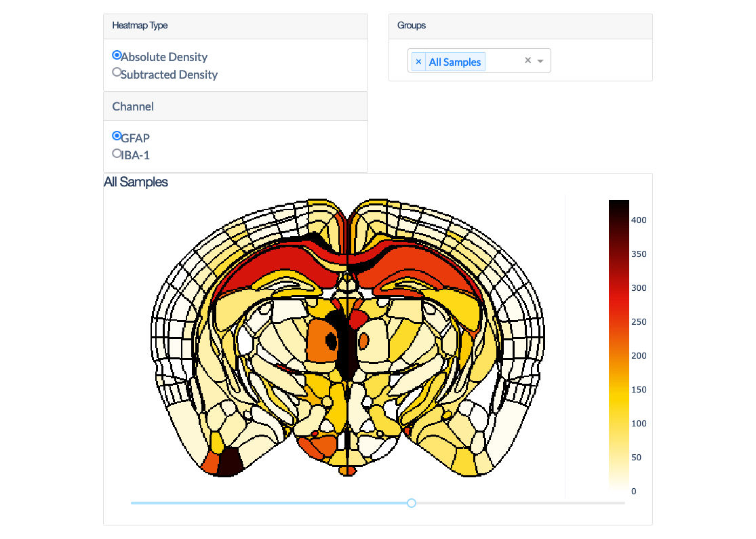Click the "Heatmap Type" panel header
This screenshot has height=539, width=756.
[140, 25]
